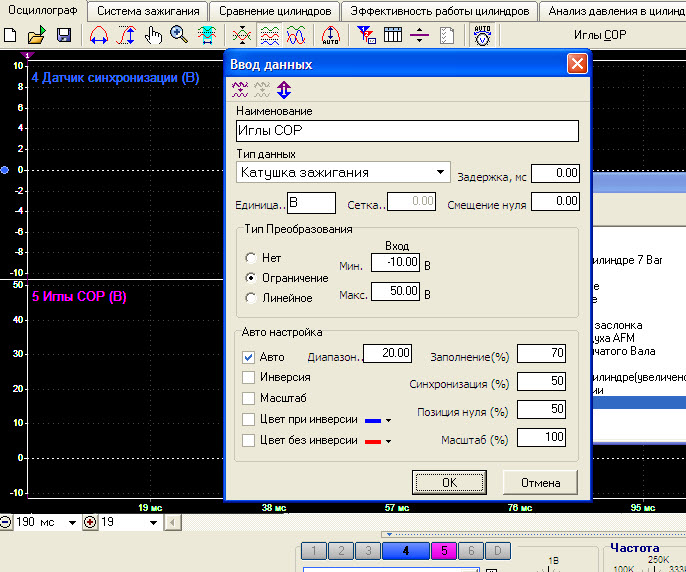This screenshot has width=686, height=572.
Task: Click the purple up-down arrow dialog icon
Action: pyautogui.click(x=284, y=90)
